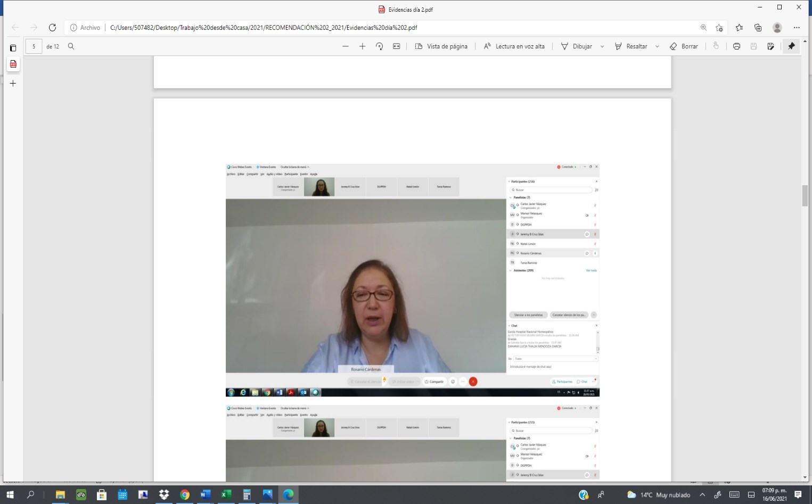
Task: Open Word from taskbar
Action: [205, 494]
